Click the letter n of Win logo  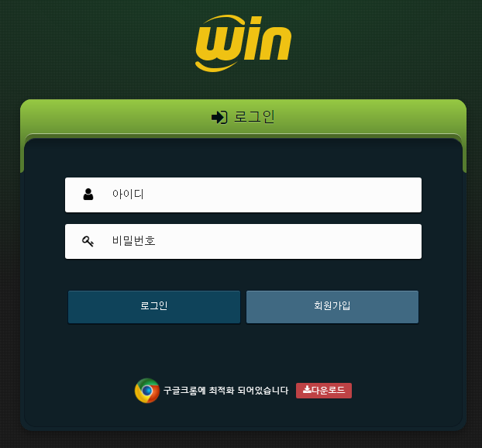pyautogui.click(x=274, y=43)
